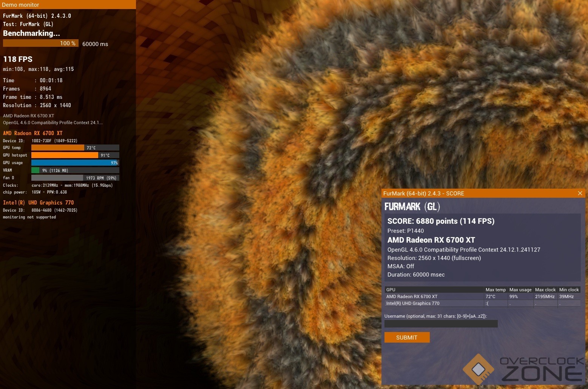Focus the Username input field

[x=441, y=324]
